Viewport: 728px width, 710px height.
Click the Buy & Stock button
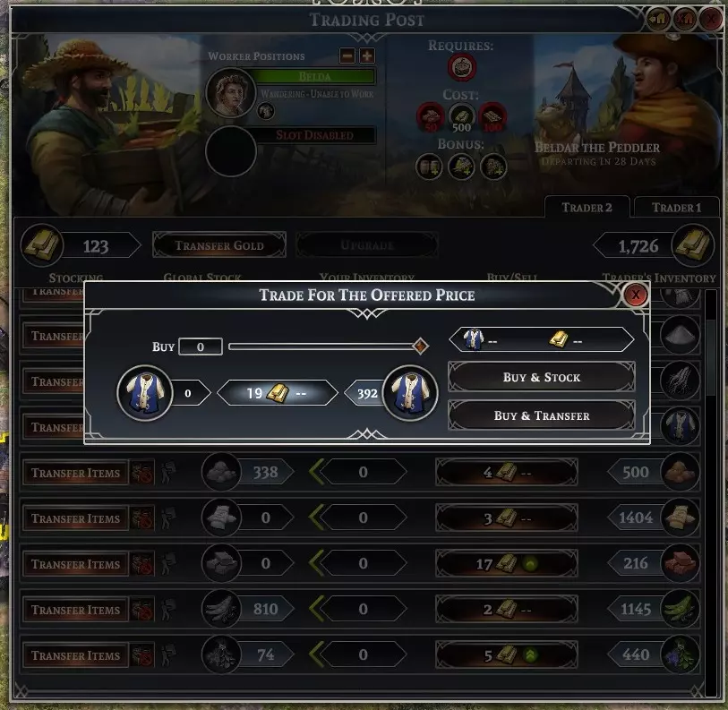pyautogui.click(x=542, y=377)
